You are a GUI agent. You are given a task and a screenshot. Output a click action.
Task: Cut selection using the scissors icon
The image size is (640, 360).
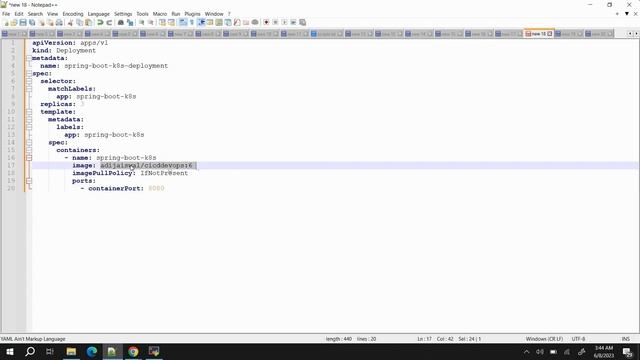[70, 22]
